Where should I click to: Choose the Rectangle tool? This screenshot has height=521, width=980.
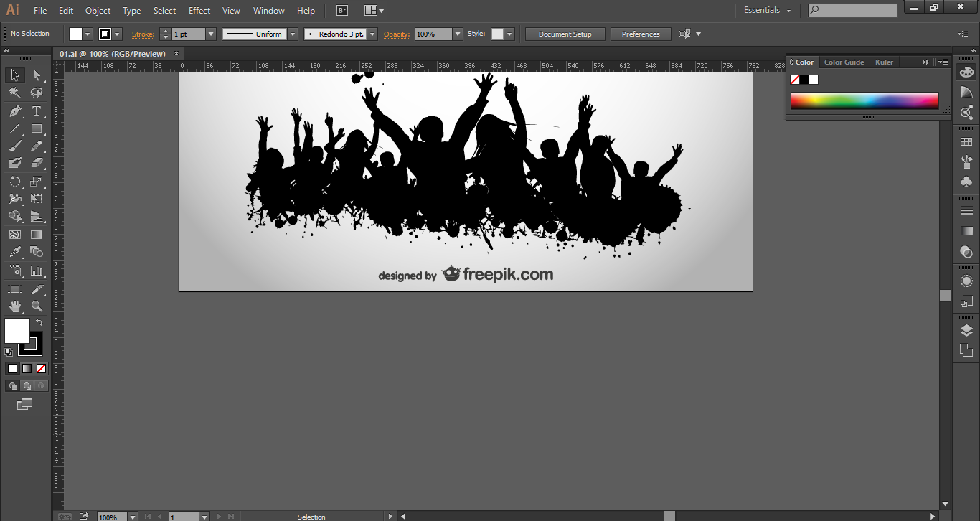click(x=37, y=128)
